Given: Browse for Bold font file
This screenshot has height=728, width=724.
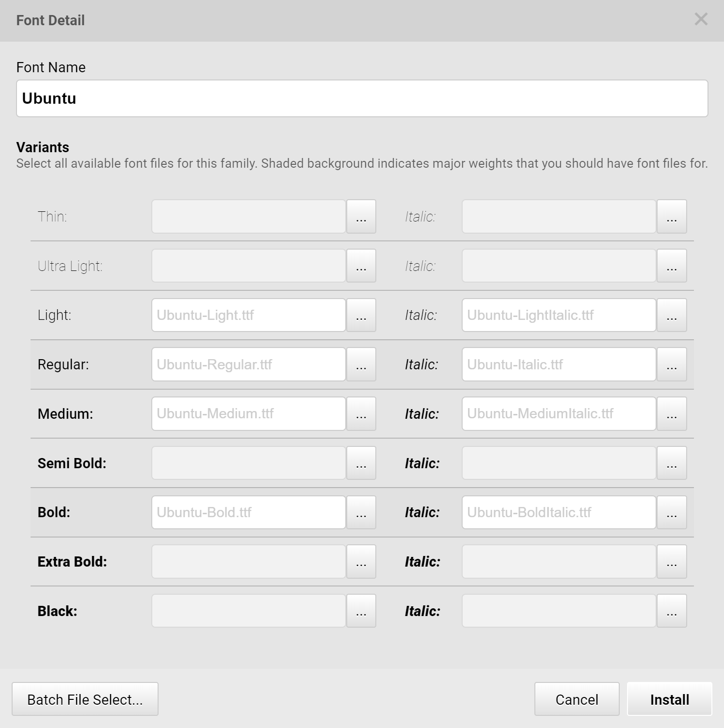Looking at the screenshot, I should point(361,512).
